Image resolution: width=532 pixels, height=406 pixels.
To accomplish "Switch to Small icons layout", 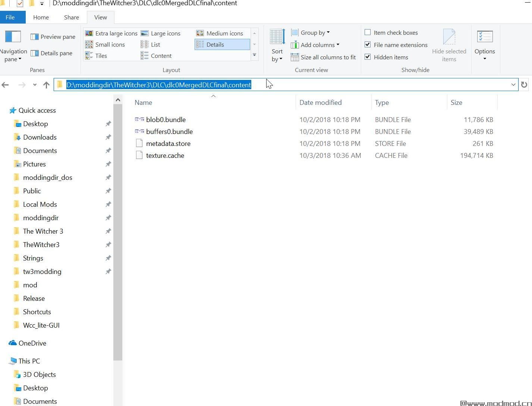I will pyautogui.click(x=105, y=44).
